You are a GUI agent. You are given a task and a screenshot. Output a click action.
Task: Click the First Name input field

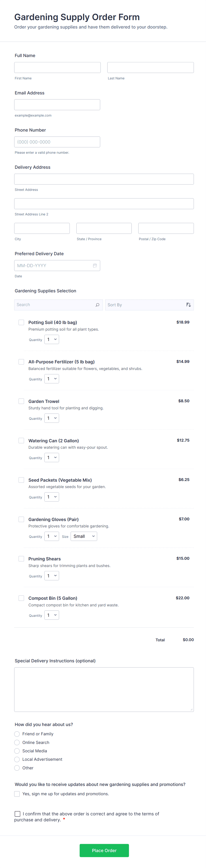point(57,67)
